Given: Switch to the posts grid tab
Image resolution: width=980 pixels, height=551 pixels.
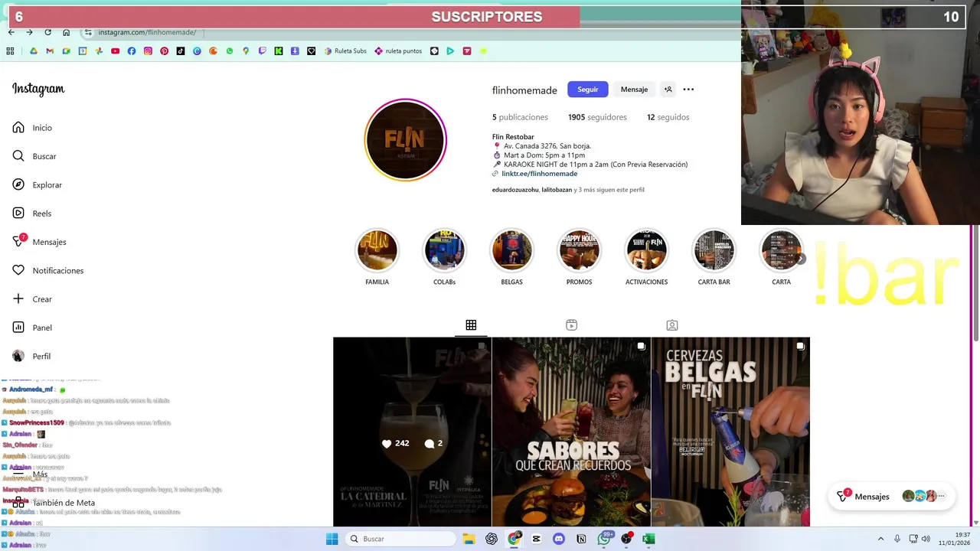Looking at the screenshot, I should (471, 325).
